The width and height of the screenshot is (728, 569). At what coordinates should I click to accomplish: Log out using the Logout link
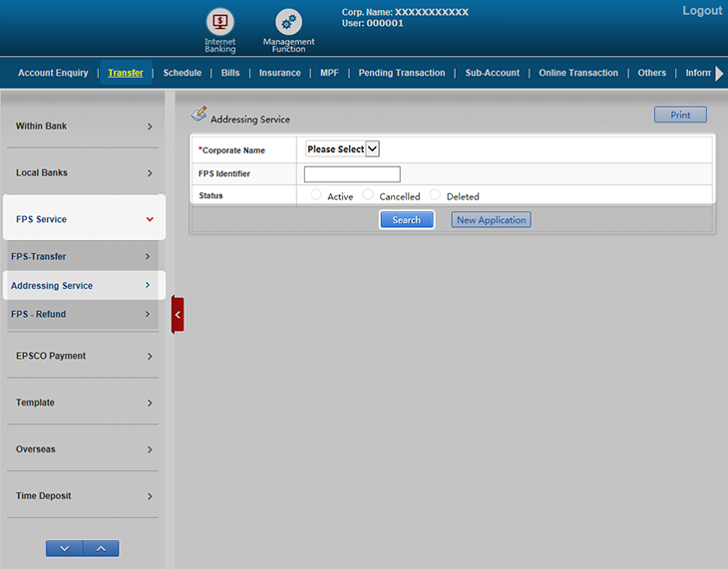[702, 11]
